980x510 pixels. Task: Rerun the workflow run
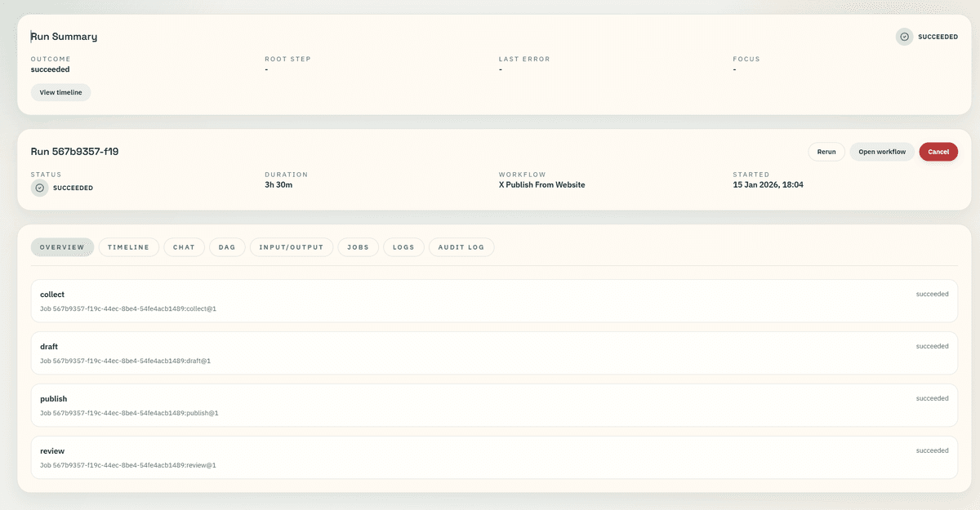[x=826, y=151]
